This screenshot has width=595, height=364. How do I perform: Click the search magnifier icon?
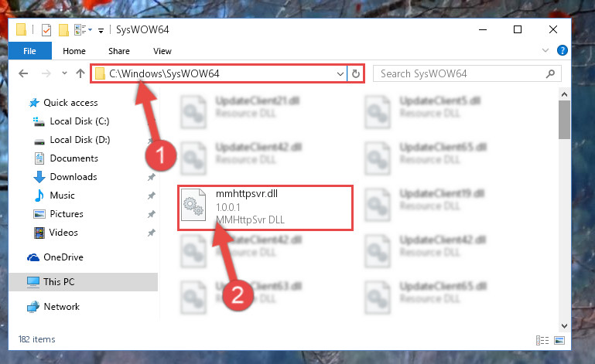coord(550,73)
